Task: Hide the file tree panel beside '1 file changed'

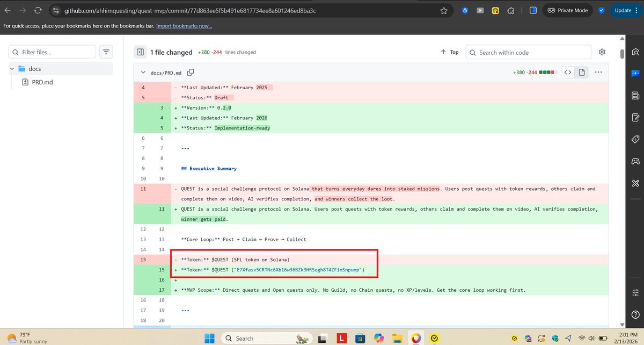Action: click(x=140, y=52)
